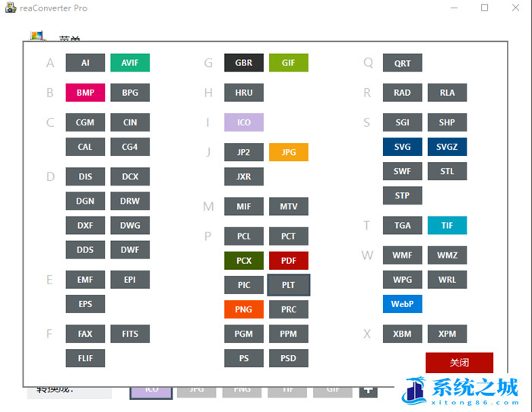Viewport: 532px width, 412px height.
Task: Pick the DDS format
Action: coord(85,250)
